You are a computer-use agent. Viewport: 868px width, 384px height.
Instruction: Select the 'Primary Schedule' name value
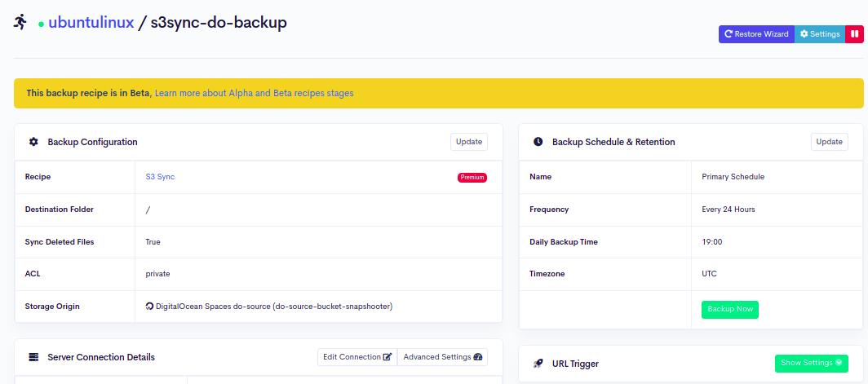[733, 177]
